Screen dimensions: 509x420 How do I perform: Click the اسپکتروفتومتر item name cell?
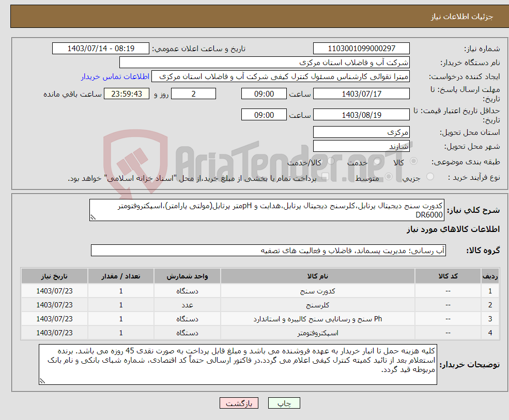click(x=317, y=333)
